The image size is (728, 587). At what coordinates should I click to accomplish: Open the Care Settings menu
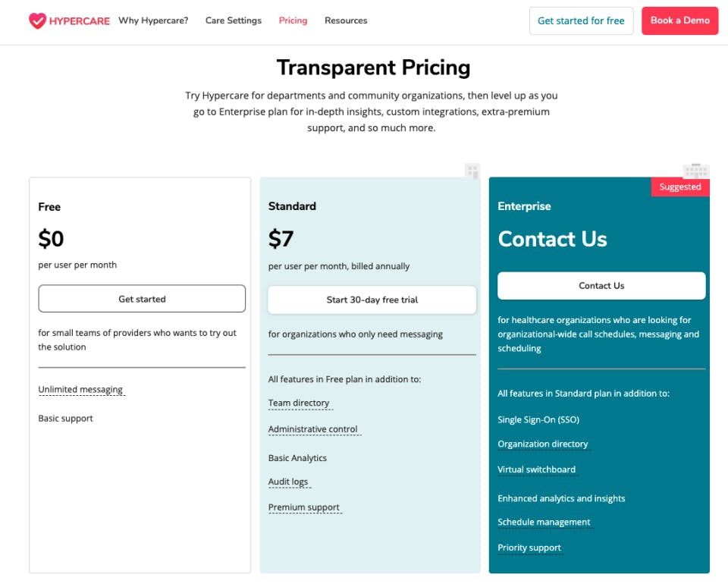233,20
